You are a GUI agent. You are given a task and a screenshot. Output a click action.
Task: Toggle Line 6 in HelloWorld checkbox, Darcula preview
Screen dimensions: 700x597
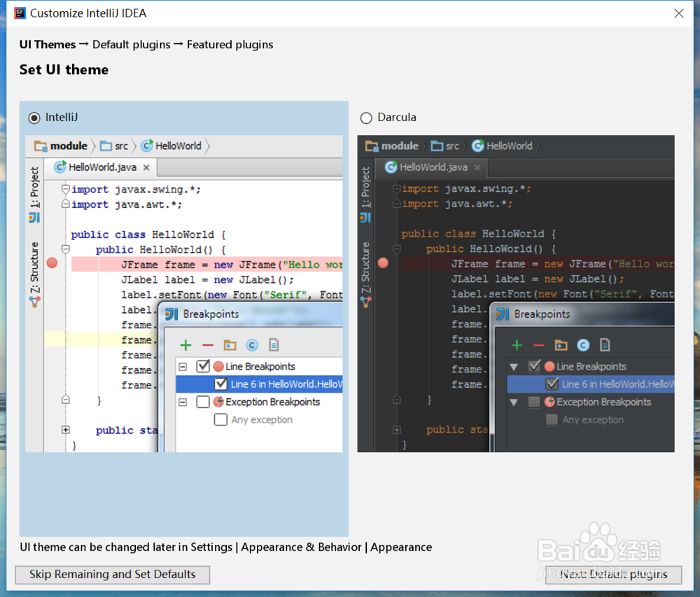(552, 384)
